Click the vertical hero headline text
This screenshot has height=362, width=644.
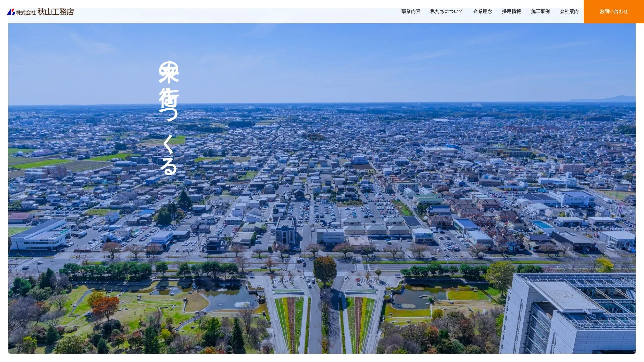[168, 118]
